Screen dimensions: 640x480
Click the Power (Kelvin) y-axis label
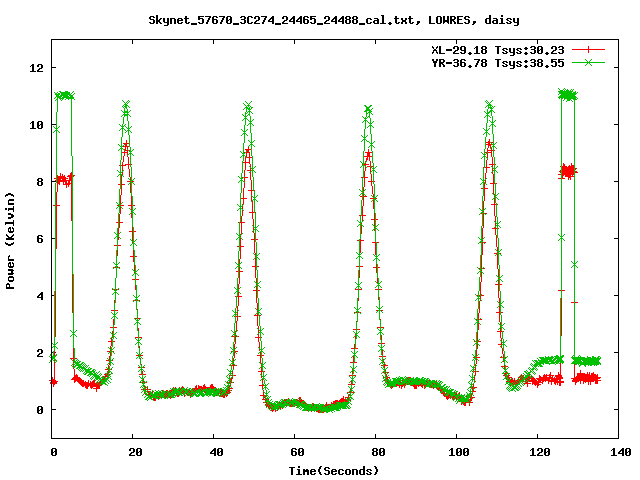tap(10, 241)
